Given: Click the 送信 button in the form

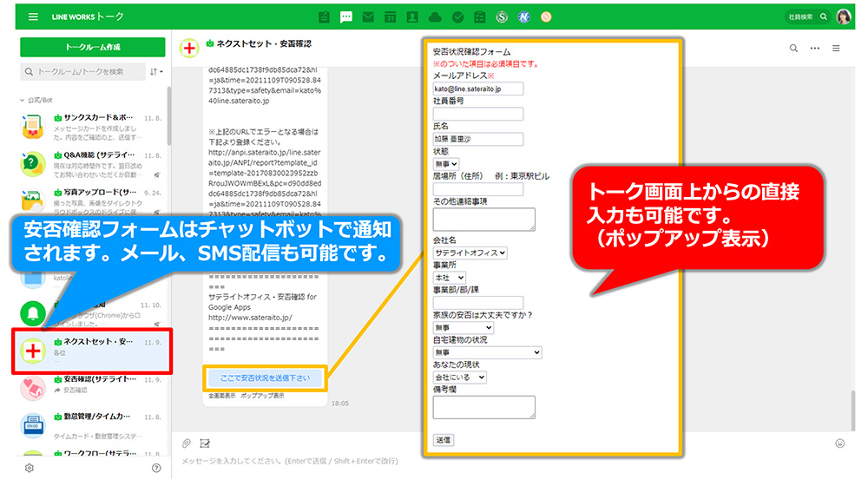Looking at the screenshot, I should 443,440.
